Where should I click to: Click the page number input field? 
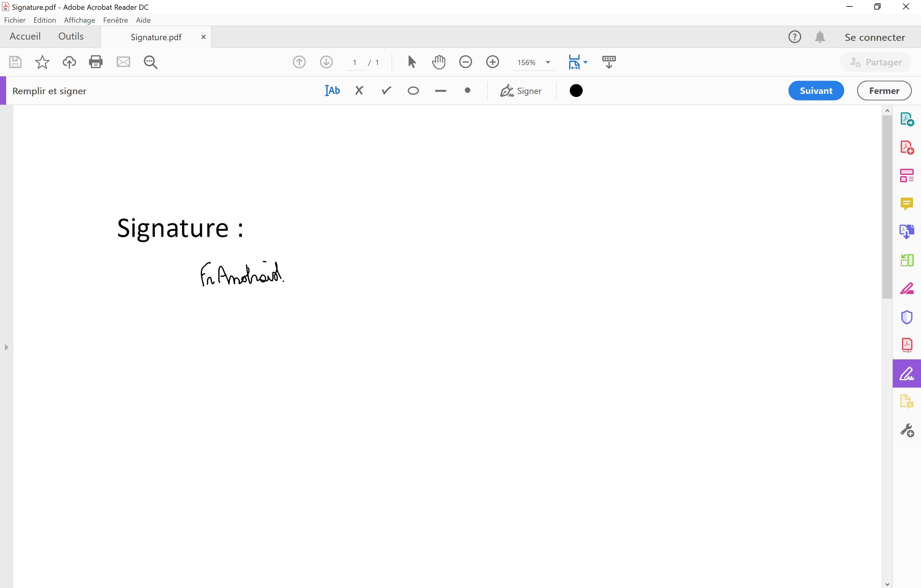point(355,62)
